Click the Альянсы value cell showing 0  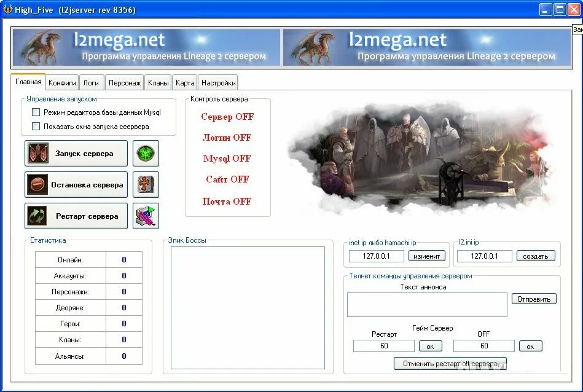pyautogui.click(x=124, y=356)
